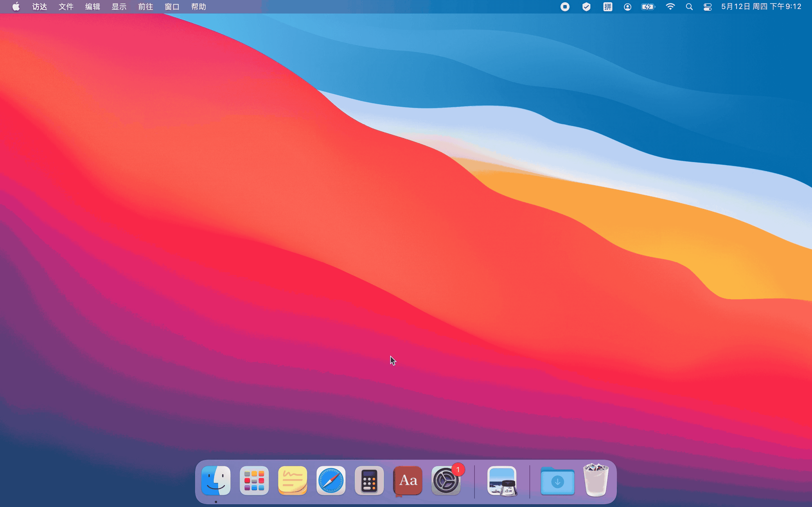
Task: Open the 文件 menu
Action: (x=66, y=7)
